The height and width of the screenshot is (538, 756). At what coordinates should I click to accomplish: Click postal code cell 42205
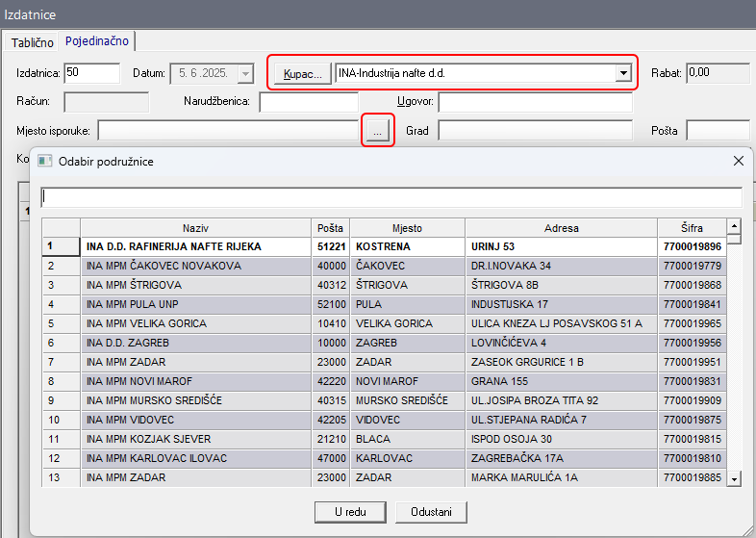tap(331, 420)
